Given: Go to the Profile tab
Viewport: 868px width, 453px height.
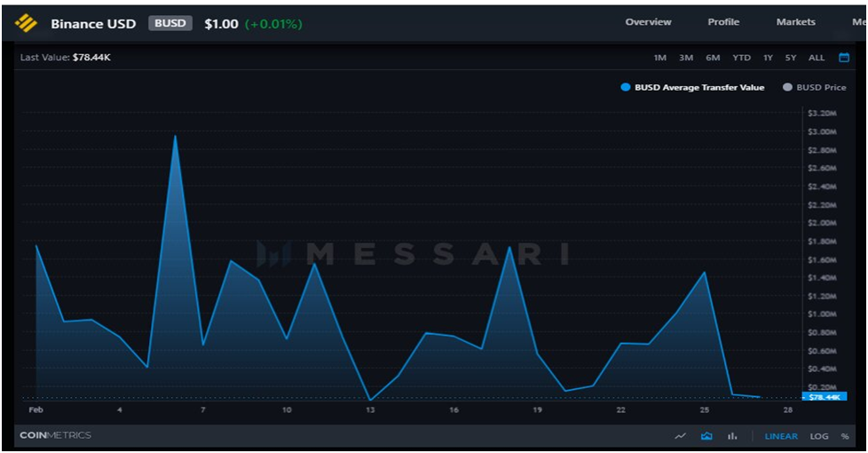Looking at the screenshot, I should click(723, 22).
